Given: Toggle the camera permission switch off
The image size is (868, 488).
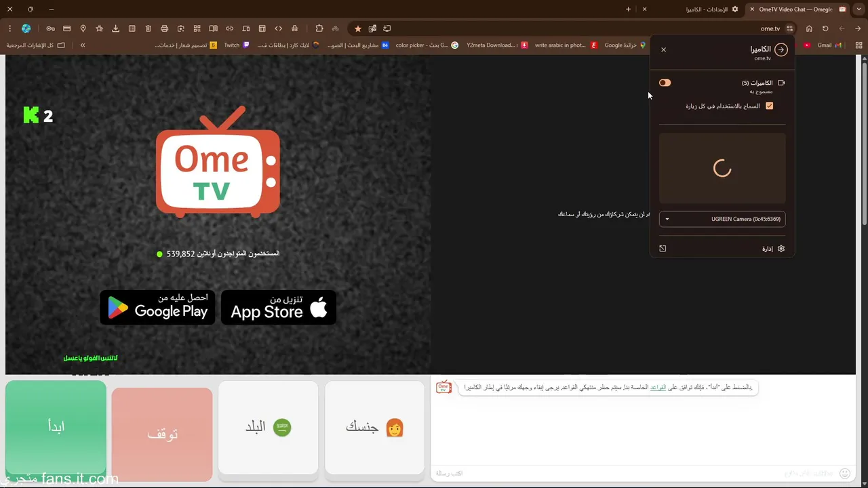Looking at the screenshot, I should 665,83.
